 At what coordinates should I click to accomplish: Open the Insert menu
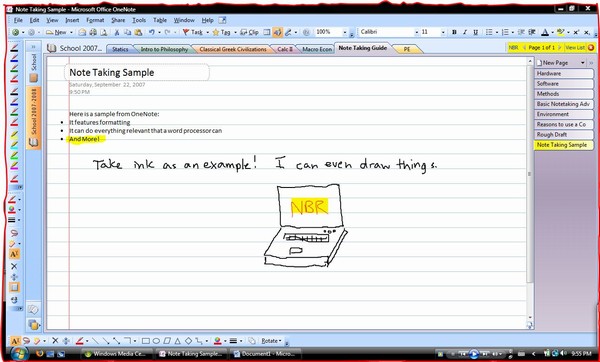(x=72, y=20)
